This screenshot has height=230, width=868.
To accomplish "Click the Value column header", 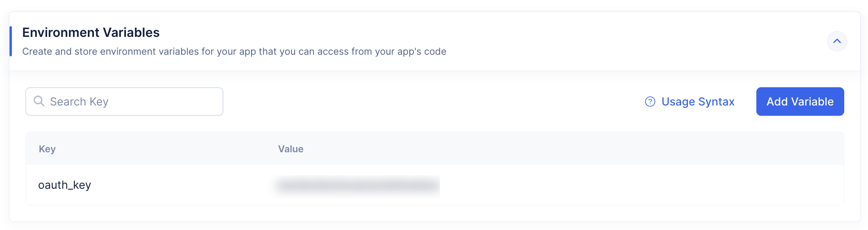I will (291, 149).
